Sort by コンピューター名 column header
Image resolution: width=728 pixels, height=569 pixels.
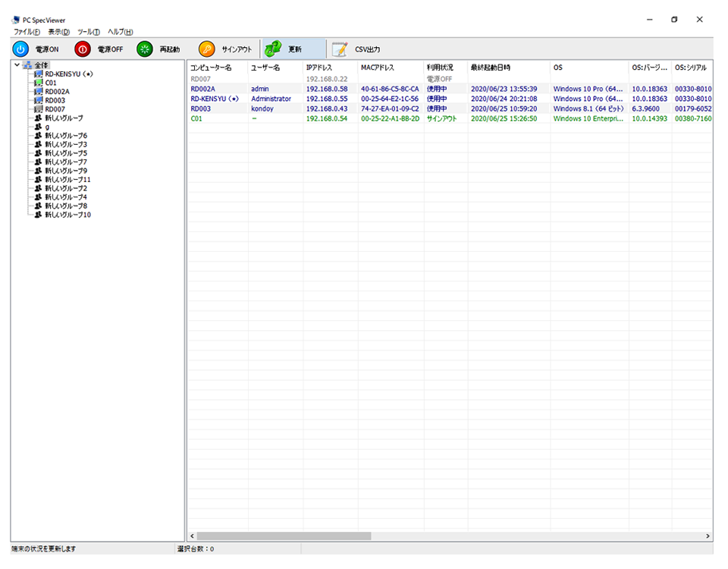click(211, 68)
